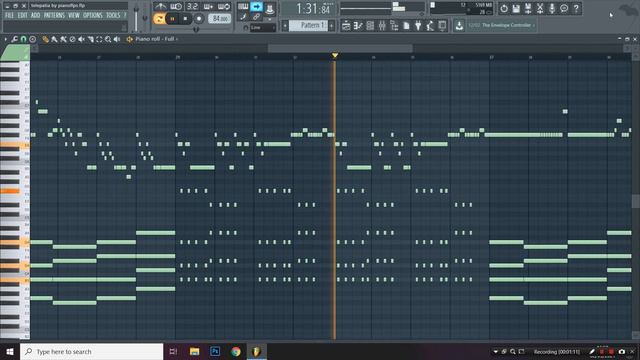Screen dimensions: 640x360
Task: Open the project info document icon
Action: tap(406, 26)
